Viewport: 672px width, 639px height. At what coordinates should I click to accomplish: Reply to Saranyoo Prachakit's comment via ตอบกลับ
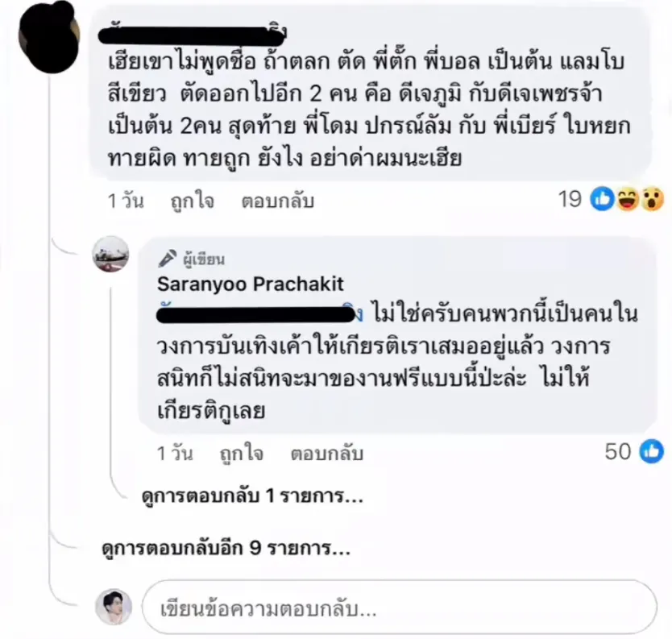(327, 454)
